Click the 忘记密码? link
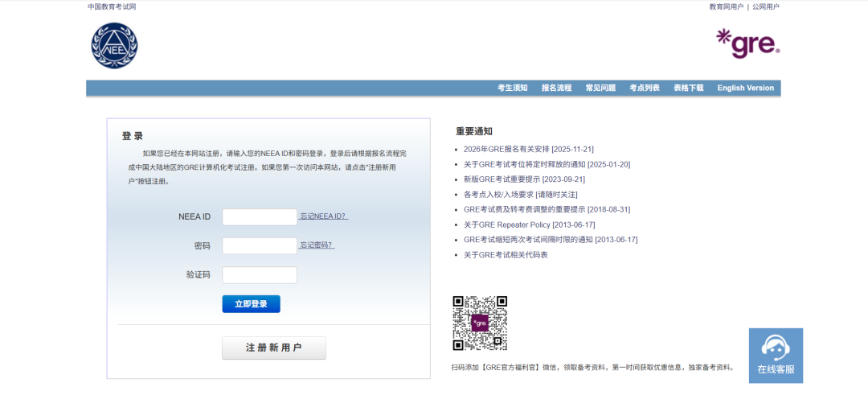This screenshot has width=868, height=420. pos(317,245)
